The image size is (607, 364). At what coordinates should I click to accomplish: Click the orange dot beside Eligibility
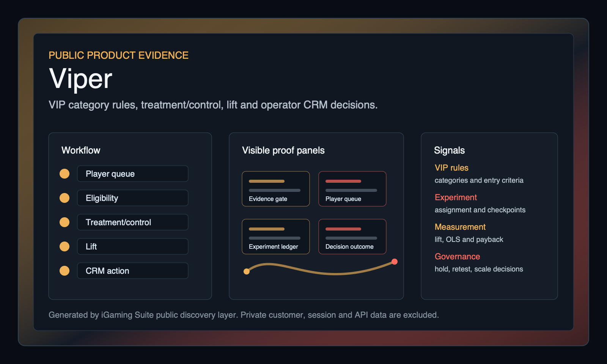tap(64, 198)
